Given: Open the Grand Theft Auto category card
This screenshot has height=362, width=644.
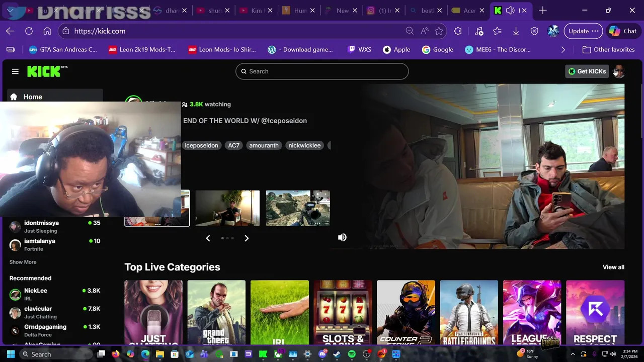Looking at the screenshot, I should [216, 312].
